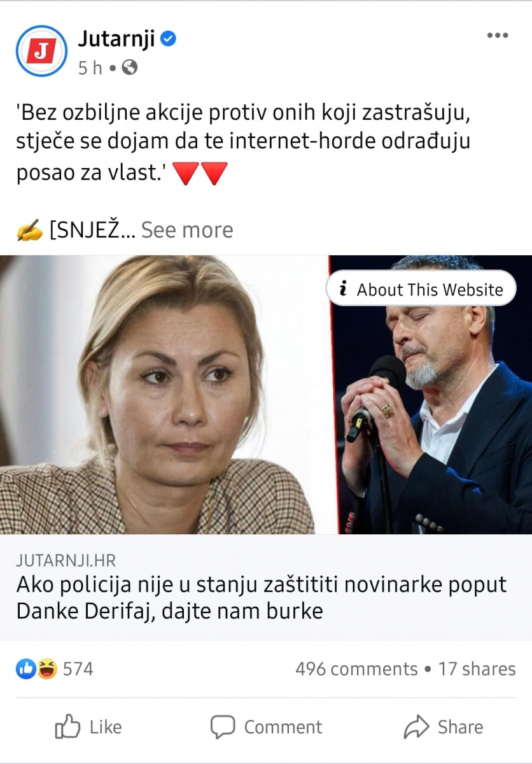This screenshot has width=532, height=764.
Task: Open the article photo of the blonde woman
Action: tap(164, 395)
